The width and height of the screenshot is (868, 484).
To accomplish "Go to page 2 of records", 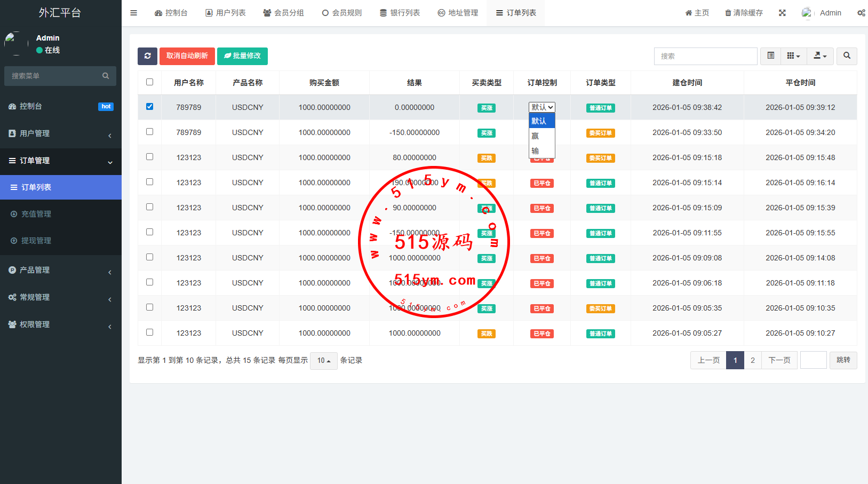I will 752,360.
